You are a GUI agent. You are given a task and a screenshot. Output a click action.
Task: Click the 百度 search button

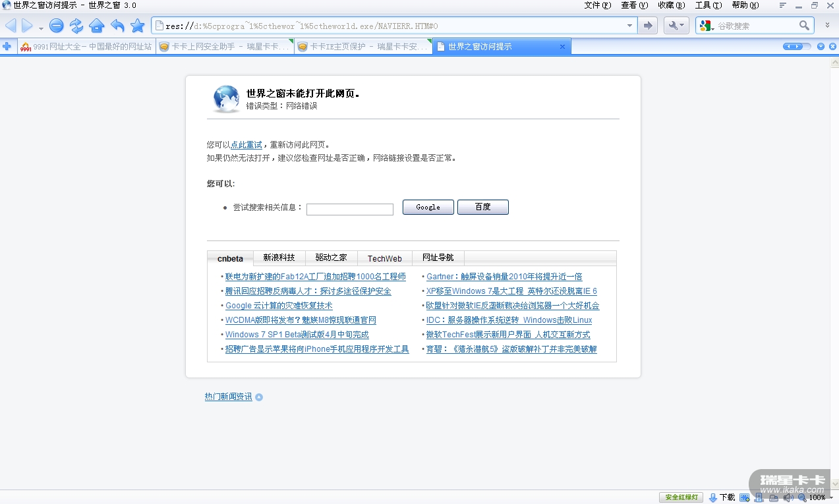tap(482, 207)
